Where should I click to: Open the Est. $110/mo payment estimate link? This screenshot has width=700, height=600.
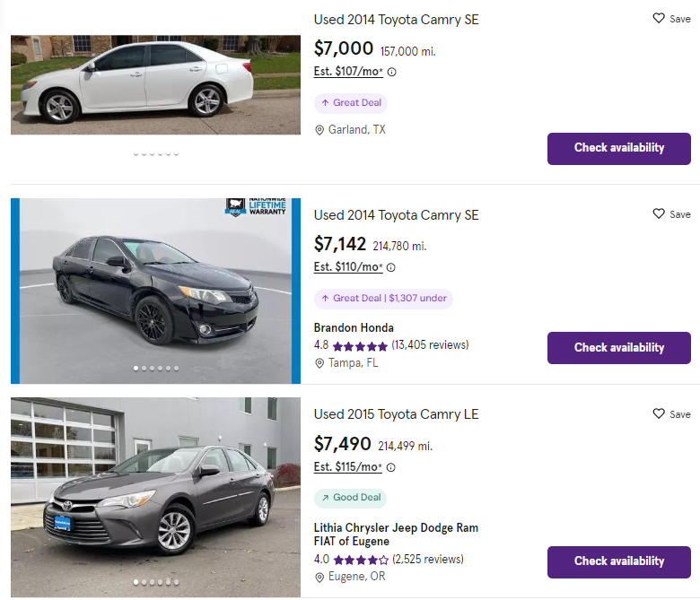click(x=348, y=267)
